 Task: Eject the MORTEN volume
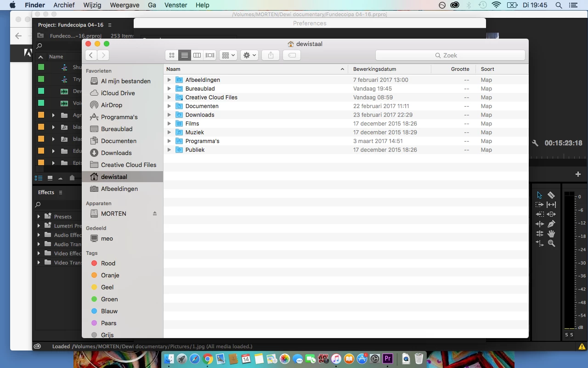(155, 213)
